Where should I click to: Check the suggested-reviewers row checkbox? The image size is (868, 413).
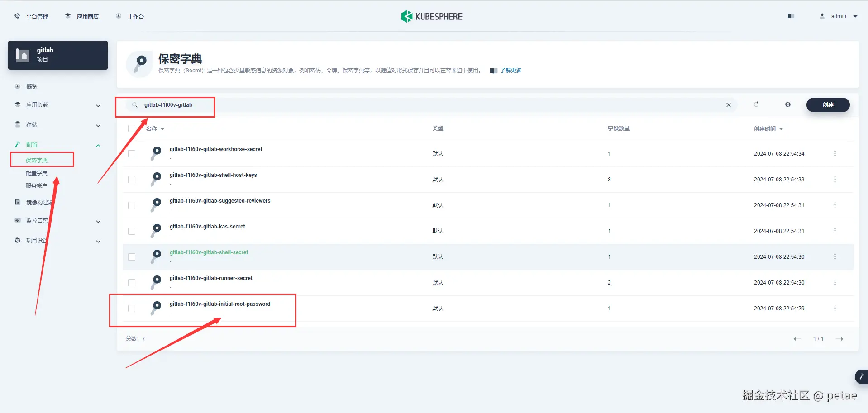132,205
